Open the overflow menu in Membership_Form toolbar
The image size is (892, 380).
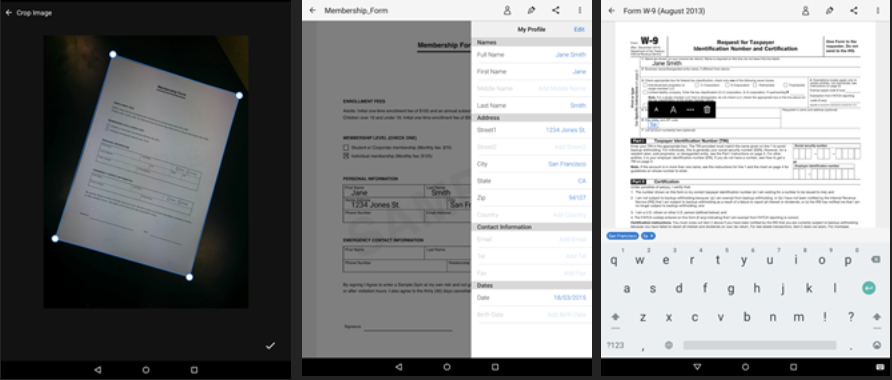pyautogui.click(x=580, y=10)
